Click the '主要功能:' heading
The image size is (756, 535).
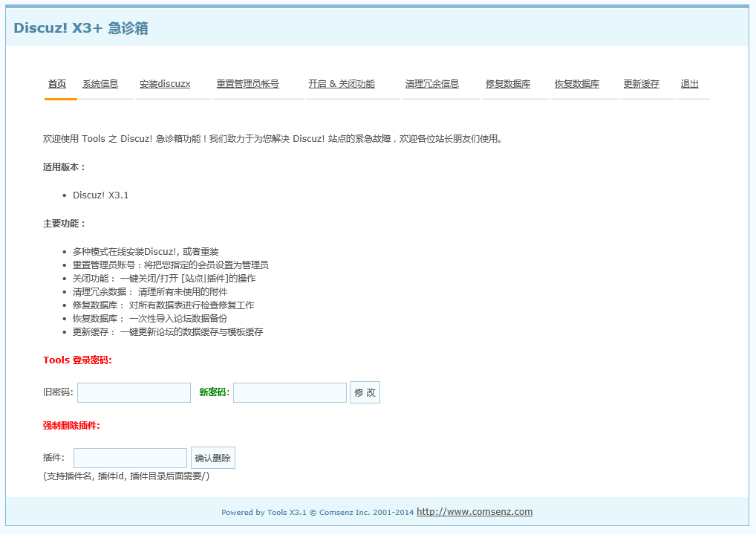tap(64, 224)
